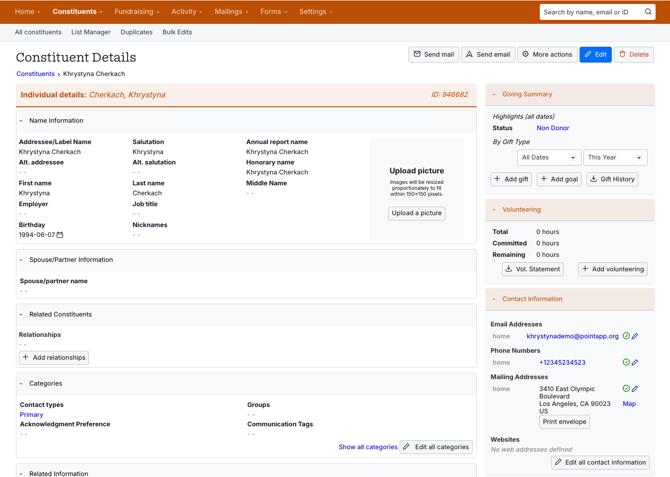The height and width of the screenshot is (477, 670).
Task: Click verified check icon beside mailing address
Action: click(x=626, y=389)
